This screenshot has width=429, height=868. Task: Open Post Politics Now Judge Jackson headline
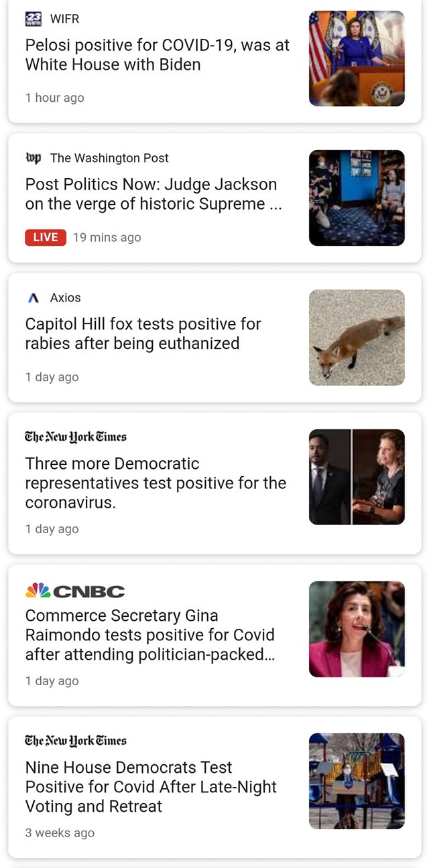click(154, 194)
